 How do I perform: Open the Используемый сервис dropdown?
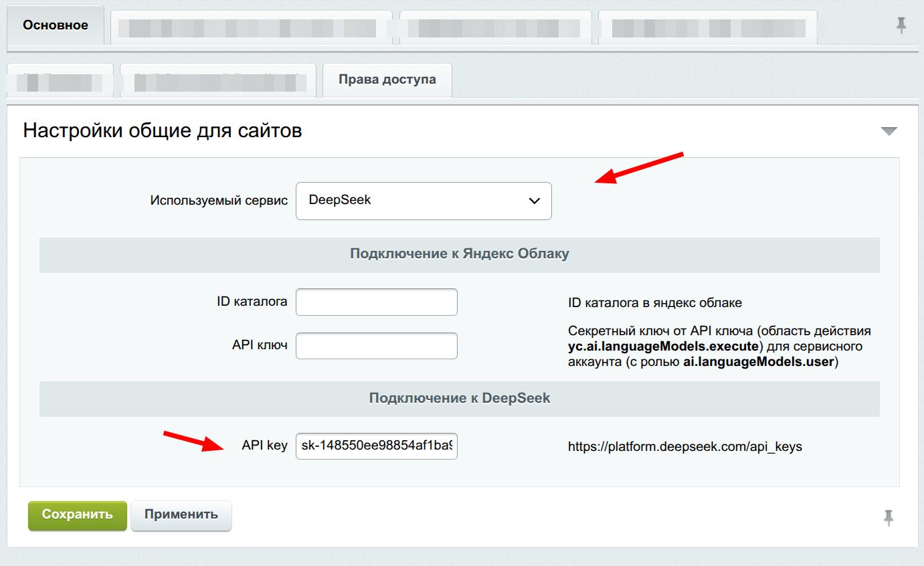[423, 200]
